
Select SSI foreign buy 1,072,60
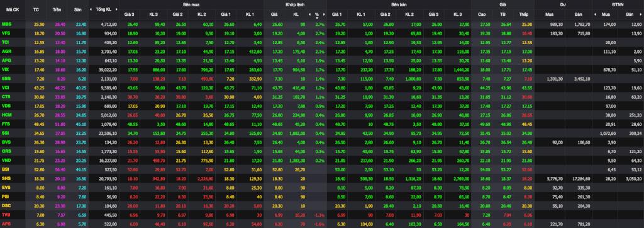tap(608, 134)
